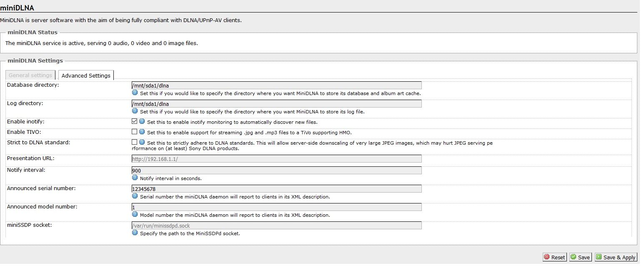Viewport: 644px width, 266px height.
Task: Switch to the General settings tab
Action: (30, 75)
